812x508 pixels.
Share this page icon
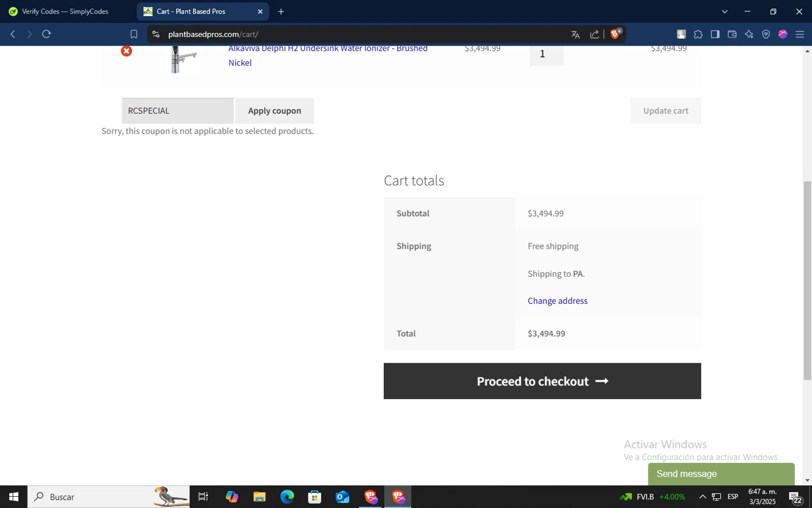pos(594,34)
